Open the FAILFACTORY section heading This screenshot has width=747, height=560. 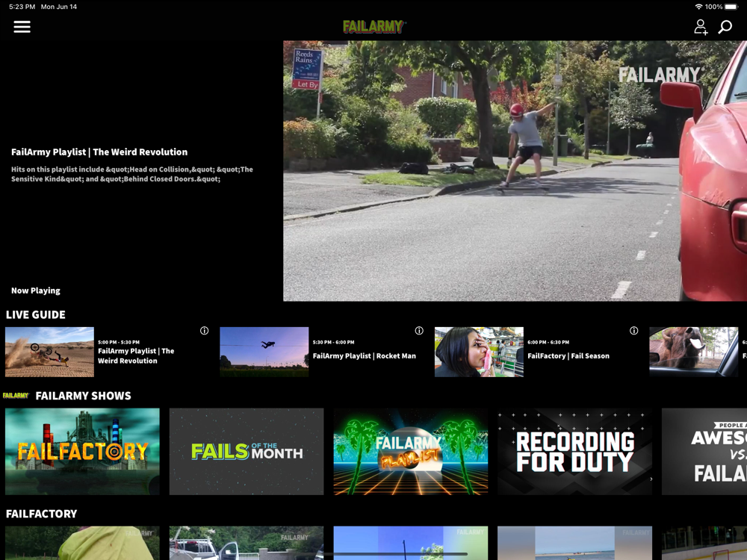41,514
